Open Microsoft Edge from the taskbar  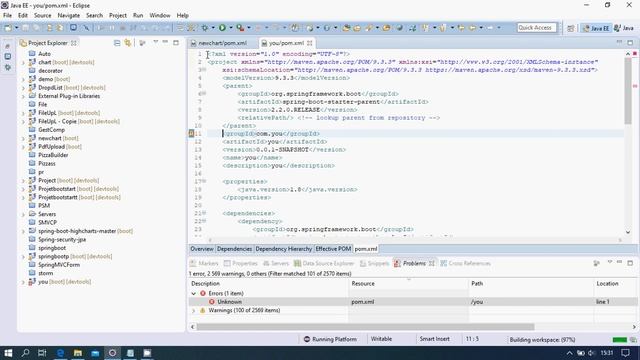point(60,353)
